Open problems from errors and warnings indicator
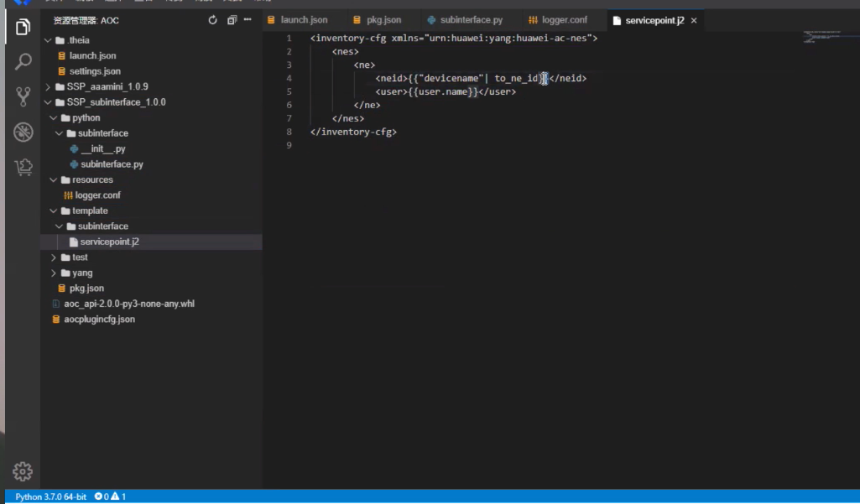Image resolution: width=860 pixels, height=504 pixels. point(110,496)
